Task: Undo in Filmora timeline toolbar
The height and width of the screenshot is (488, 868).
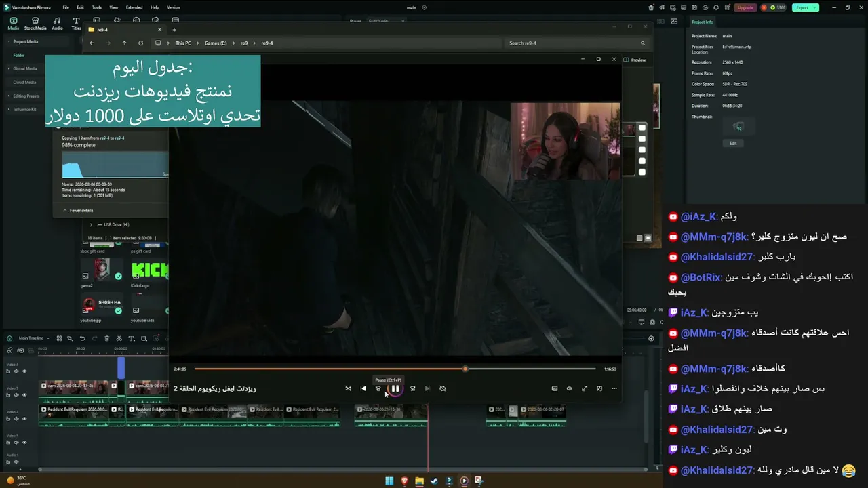Action: click(x=83, y=338)
